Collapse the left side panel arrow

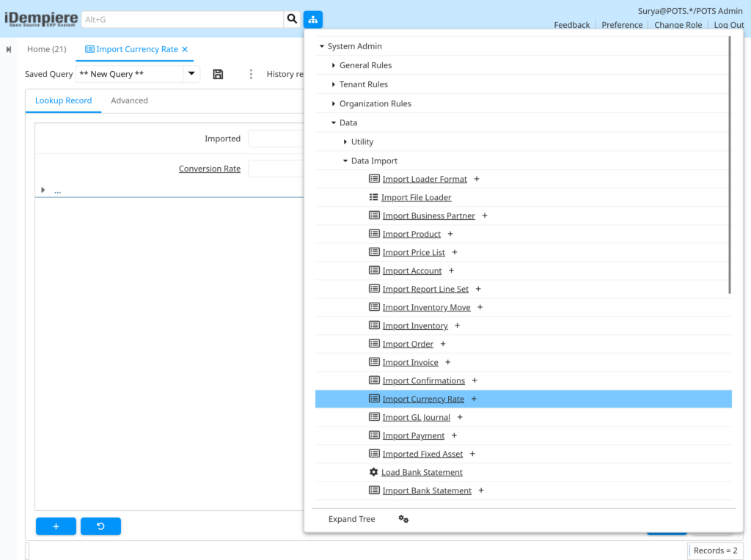pos(9,49)
